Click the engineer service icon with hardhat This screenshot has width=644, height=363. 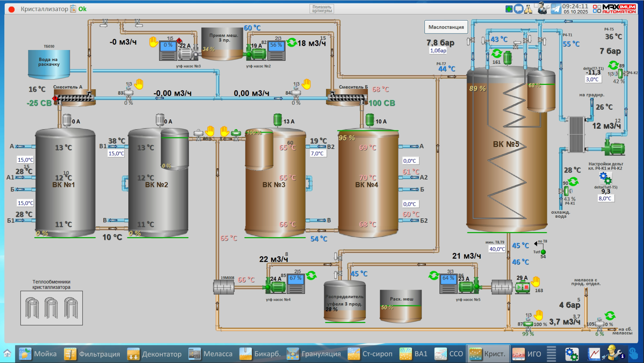coord(614,353)
